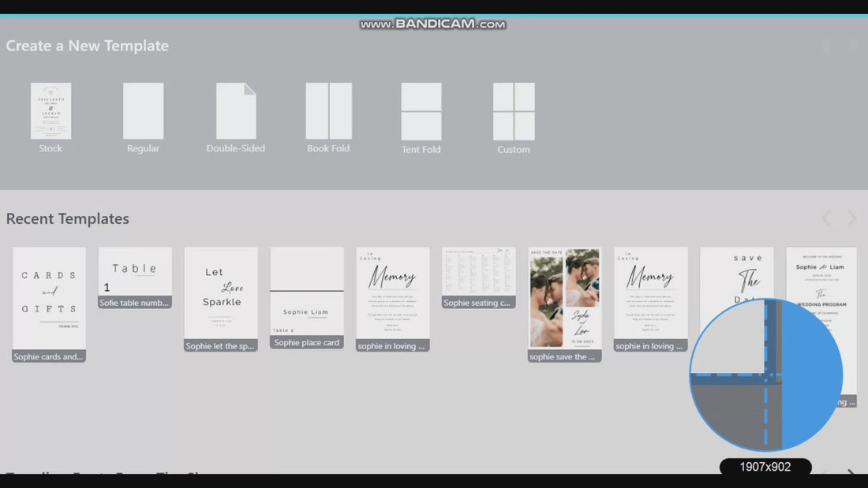
Task: Choose the Regular template icon
Action: (x=144, y=110)
